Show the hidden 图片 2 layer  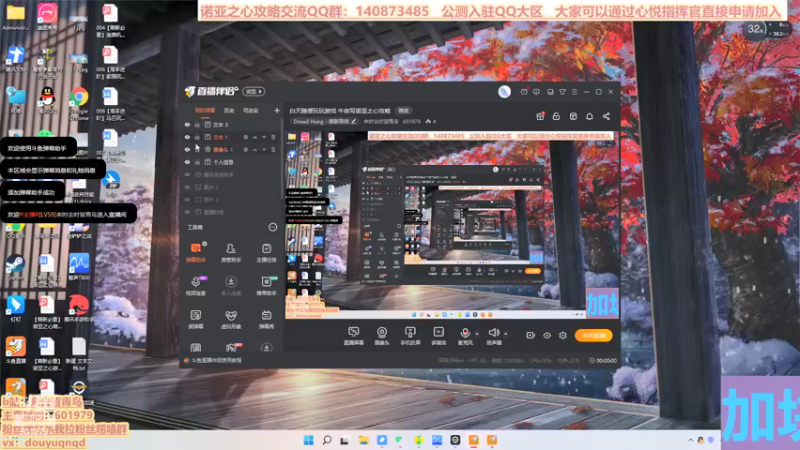(187, 199)
